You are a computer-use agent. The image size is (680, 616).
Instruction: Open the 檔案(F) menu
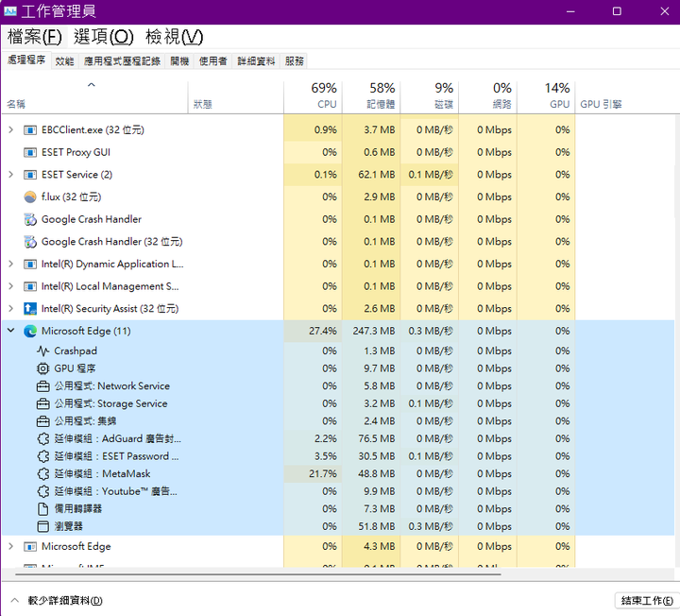pos(35,37)
